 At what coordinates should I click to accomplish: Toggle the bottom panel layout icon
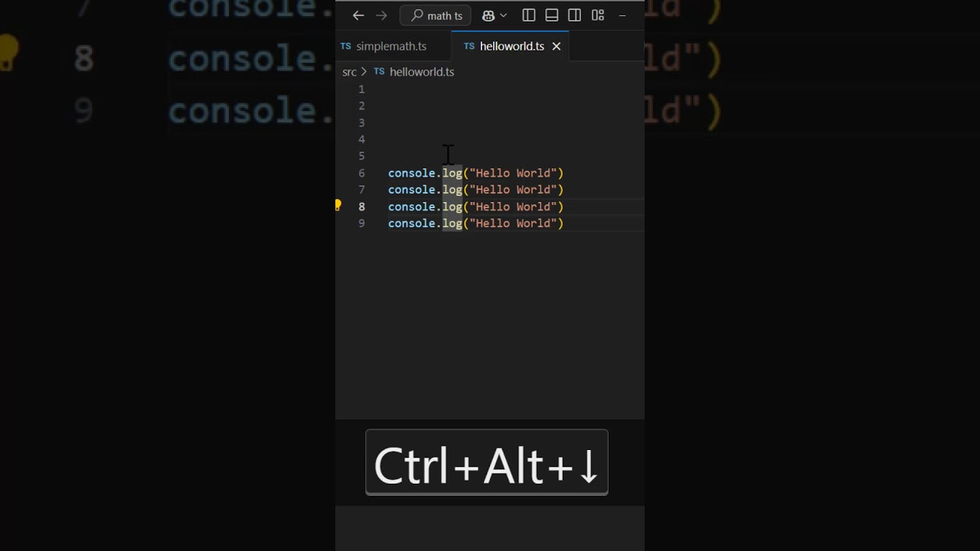tap(551, 15)
